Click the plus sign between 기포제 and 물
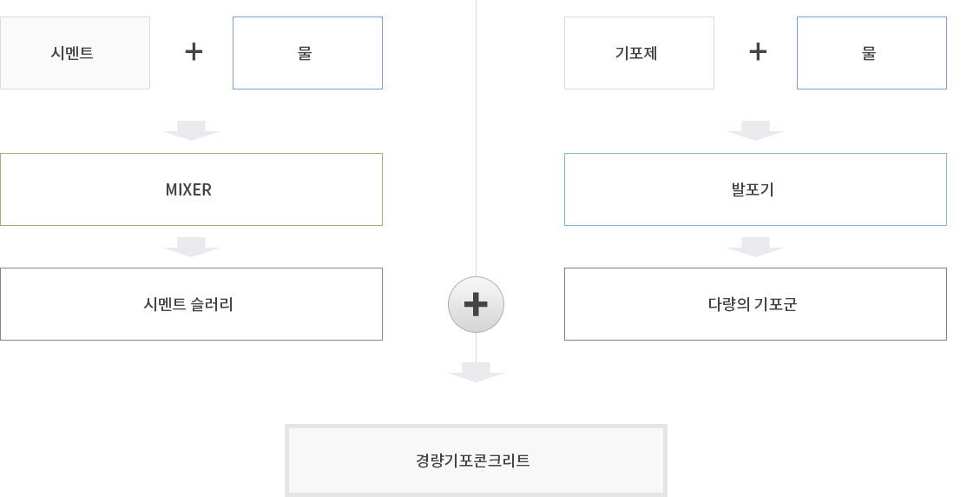Image resolution: width=980 pixels, height=497 pixels. pos(758,52)
